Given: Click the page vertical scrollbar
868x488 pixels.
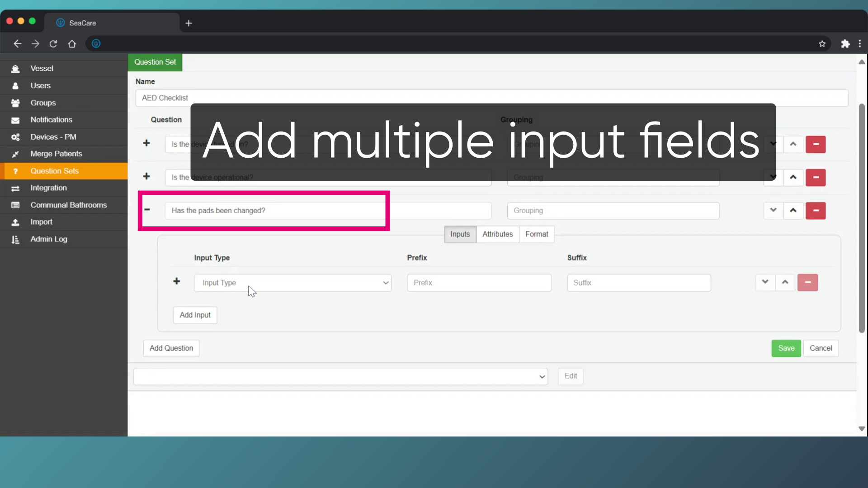Looking at the screenshot, I should (862, 218).
